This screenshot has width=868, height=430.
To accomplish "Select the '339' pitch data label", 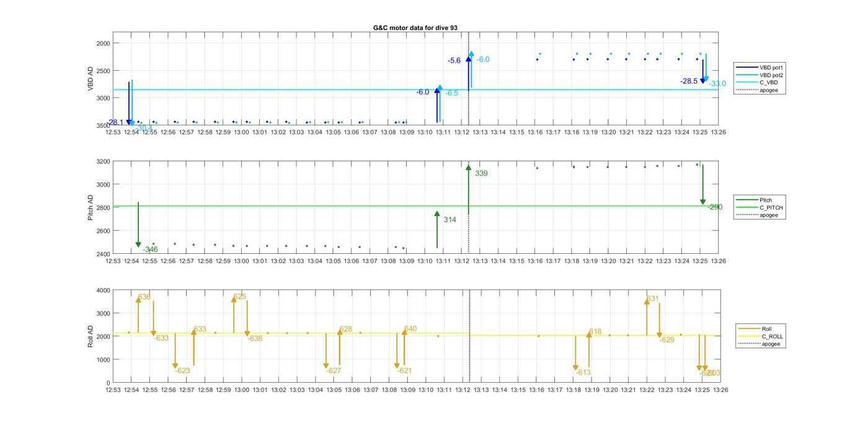I will [x=481, y=174].
